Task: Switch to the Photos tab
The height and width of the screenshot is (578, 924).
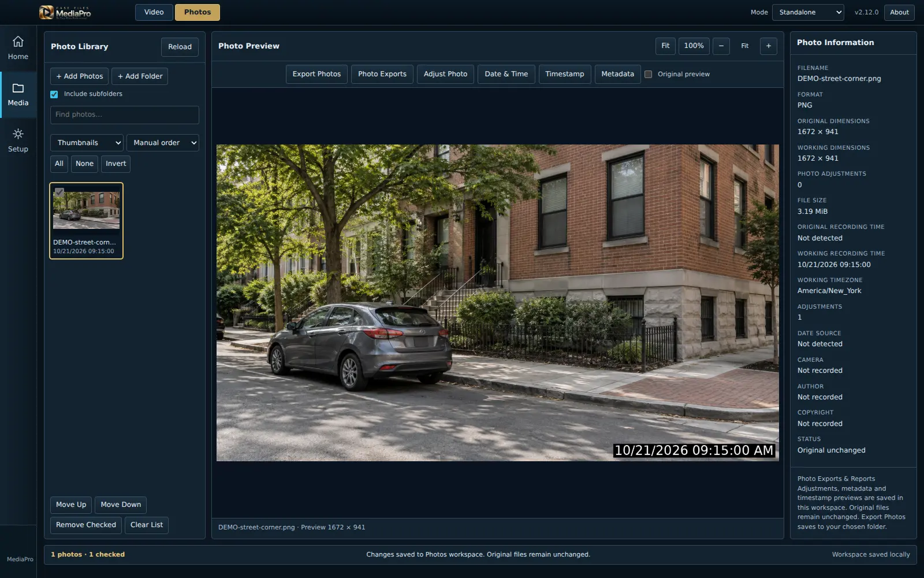Action: coord(198,12)
